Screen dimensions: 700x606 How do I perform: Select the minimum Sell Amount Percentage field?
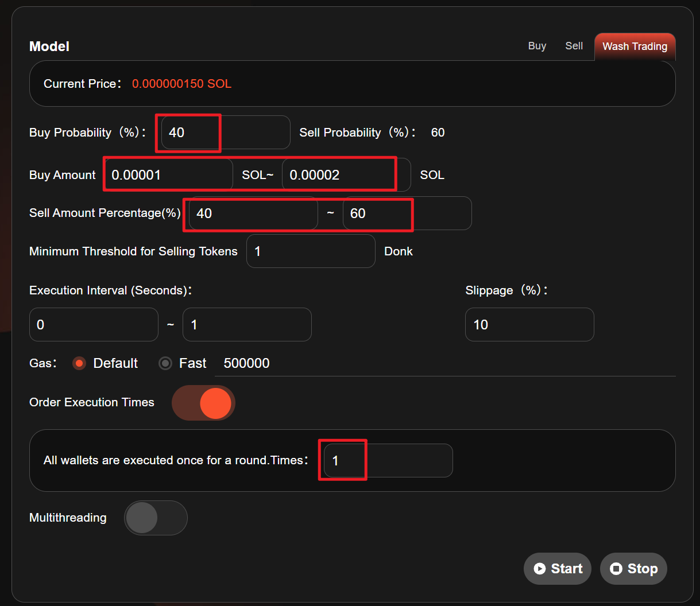[x=253, y=213]
